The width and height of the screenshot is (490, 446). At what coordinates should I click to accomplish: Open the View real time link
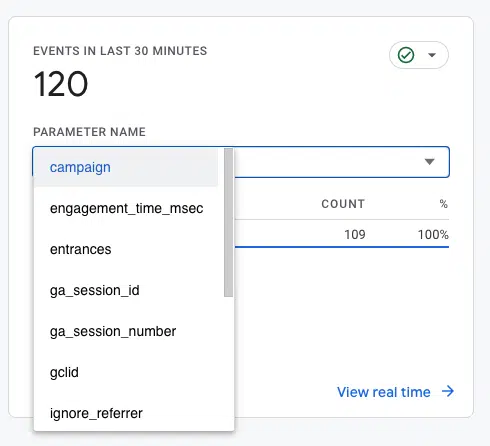coord(384,392)
